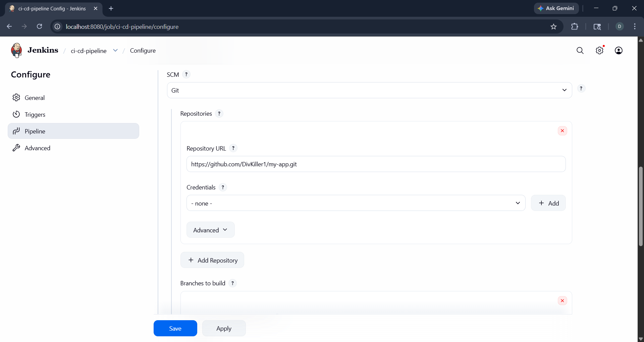Open help icon next to Credentials
Viewport: 644px width, 342px height.
pyautogui.click(x=223, y=187)
